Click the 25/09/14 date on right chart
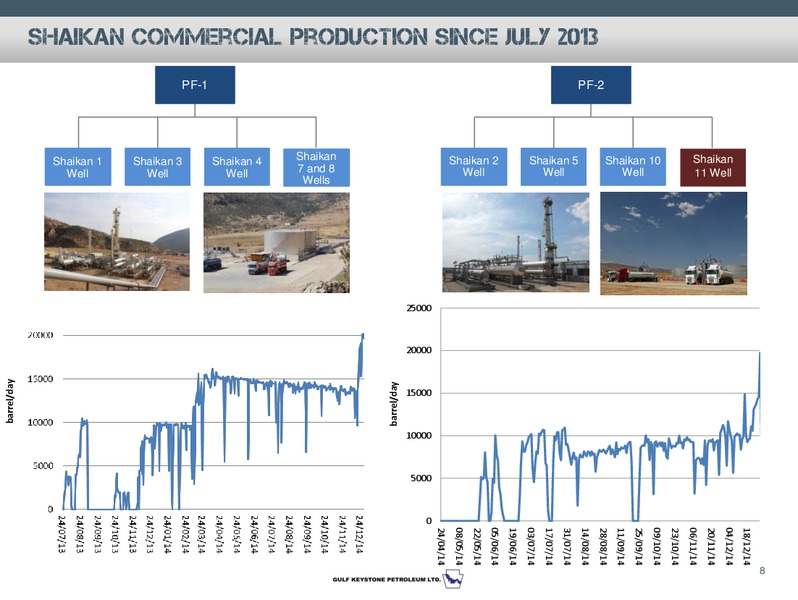Screen dimensions: 798x600 pyautogui.click(x=639, y=547)
